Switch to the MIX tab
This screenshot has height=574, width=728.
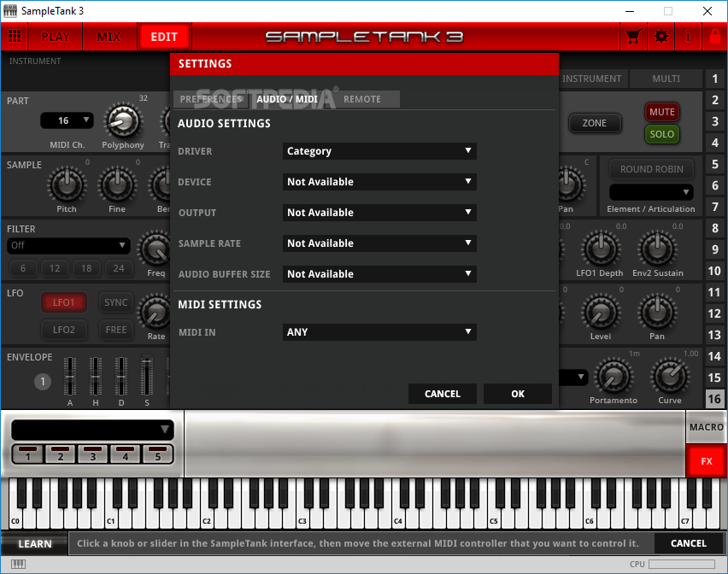click(109, 37)
